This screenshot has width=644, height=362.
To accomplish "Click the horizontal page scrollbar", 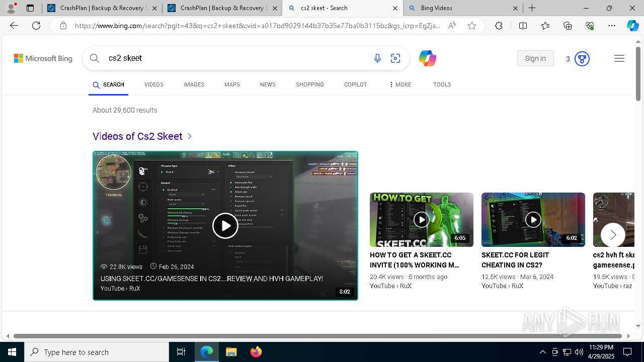I will [x=318, y=336].
